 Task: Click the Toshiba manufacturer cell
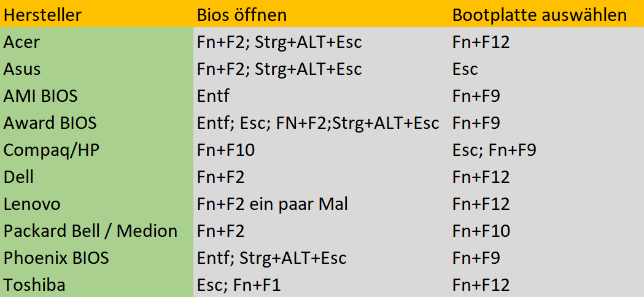34,285
